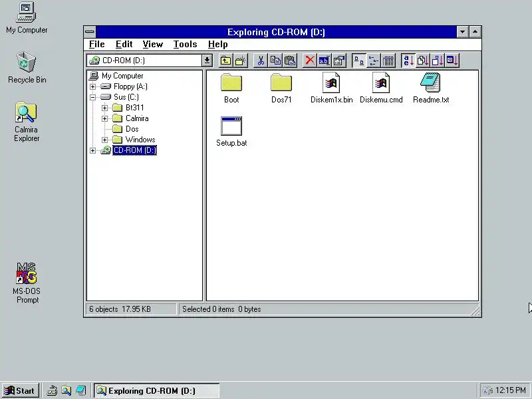
Task: Expand the Bt311 folder node
Action: coord(104,108)
